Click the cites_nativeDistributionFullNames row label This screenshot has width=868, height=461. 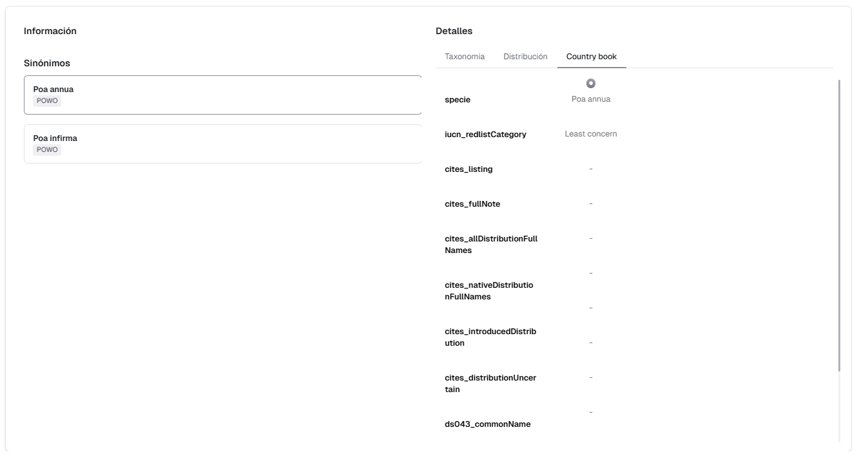488,291
